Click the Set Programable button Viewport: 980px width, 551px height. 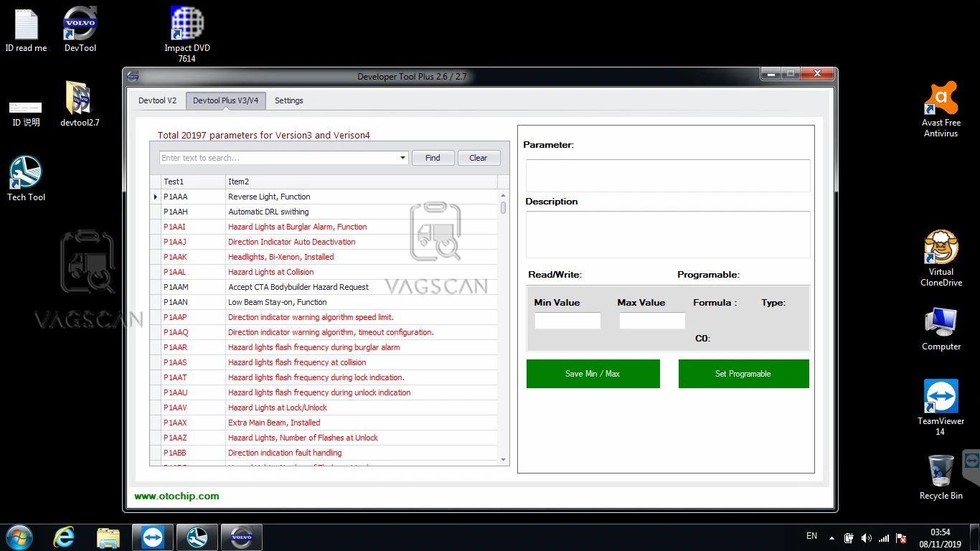point(743,374)
